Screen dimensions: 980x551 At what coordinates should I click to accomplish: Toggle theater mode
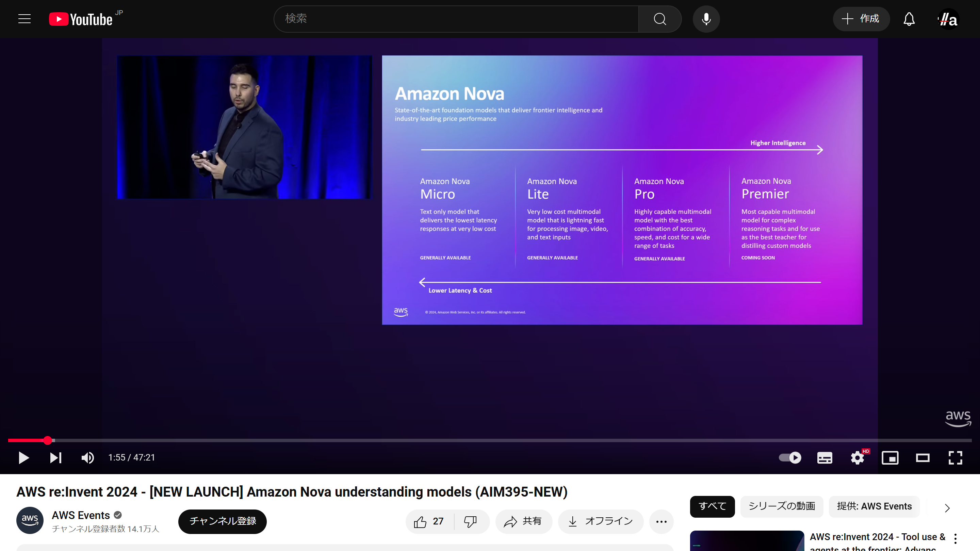(x=922, y=457)
